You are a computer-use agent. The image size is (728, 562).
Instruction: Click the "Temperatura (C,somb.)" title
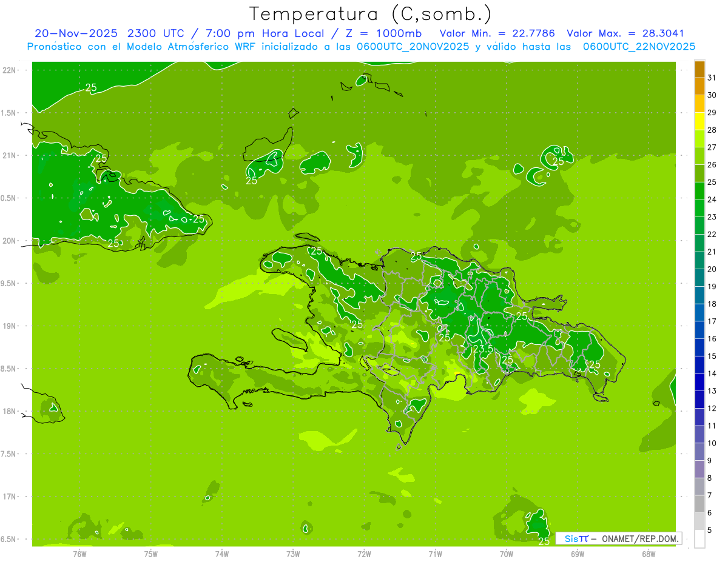point(371,14)
